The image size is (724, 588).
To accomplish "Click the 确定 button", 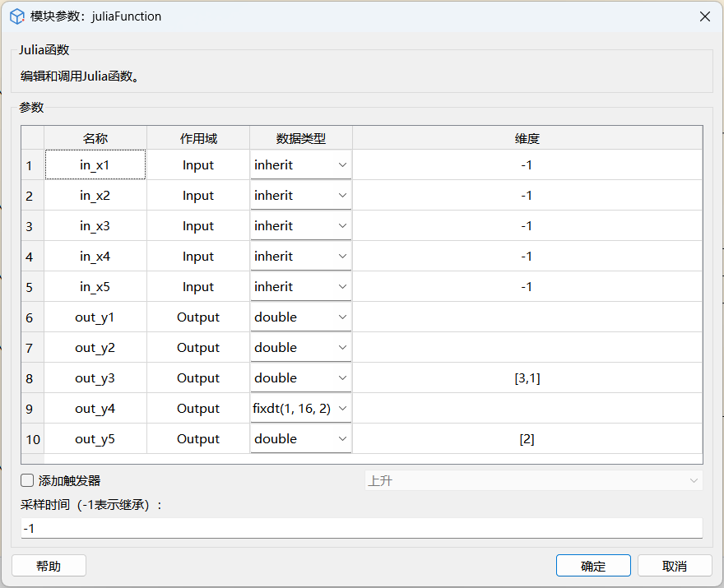I will point(593,566).
